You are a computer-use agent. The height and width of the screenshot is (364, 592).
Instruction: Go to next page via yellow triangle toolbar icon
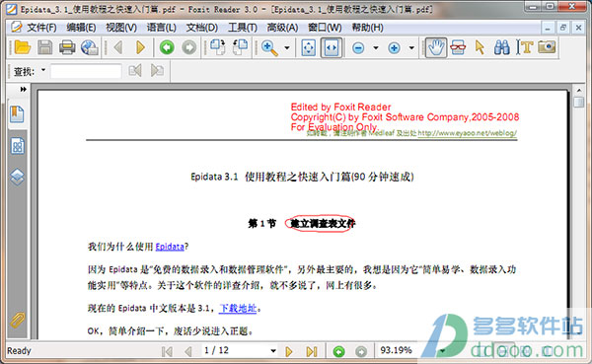coord(140,47)
